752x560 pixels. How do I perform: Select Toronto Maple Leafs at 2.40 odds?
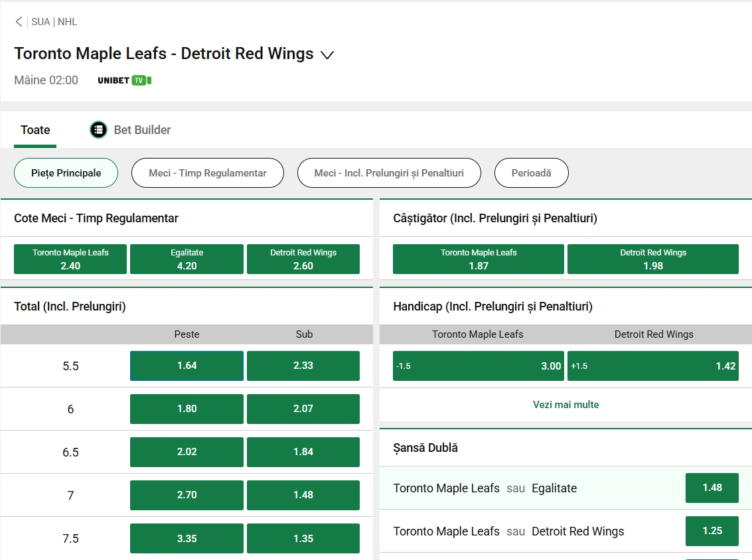point(70,259)
